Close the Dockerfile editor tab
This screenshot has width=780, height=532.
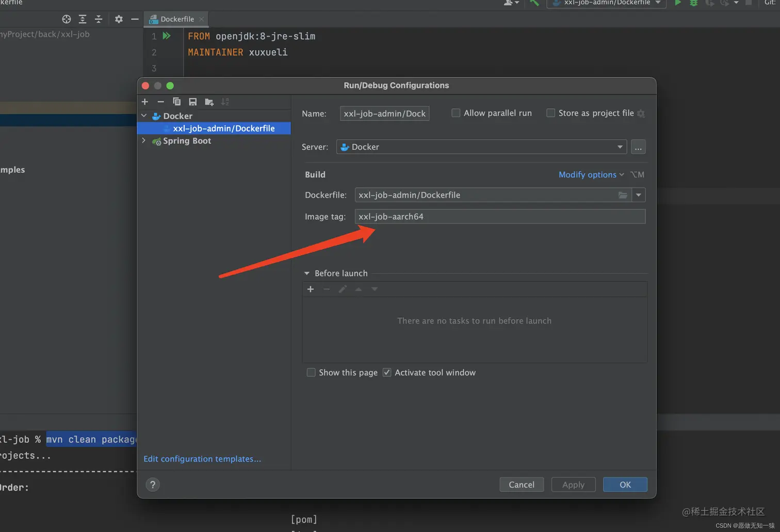click(202, 19)
